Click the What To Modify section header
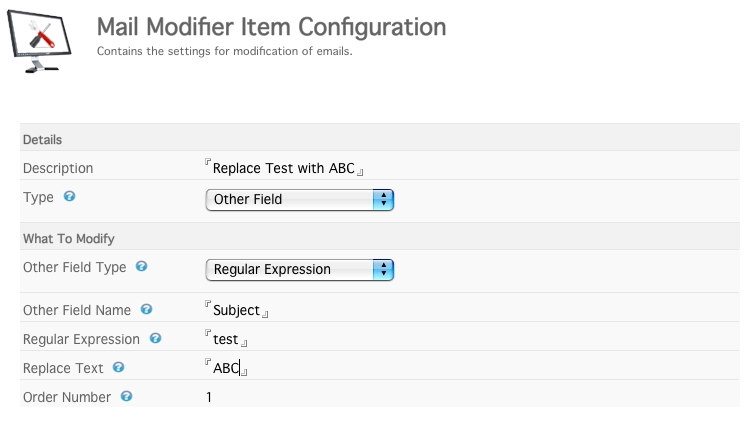 click(x=380, y=238)
